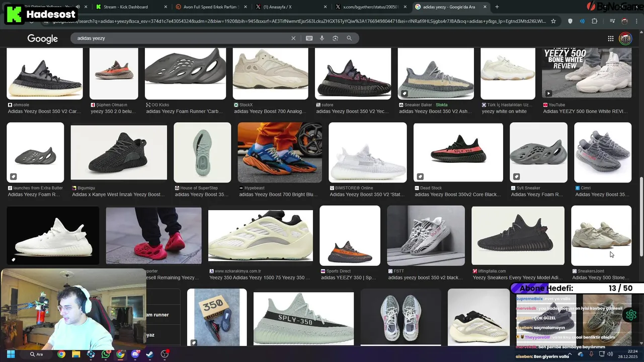Start voice search with the microphone icon
The height and width of the screenshot is (362, 644).
tap(322, 38)
